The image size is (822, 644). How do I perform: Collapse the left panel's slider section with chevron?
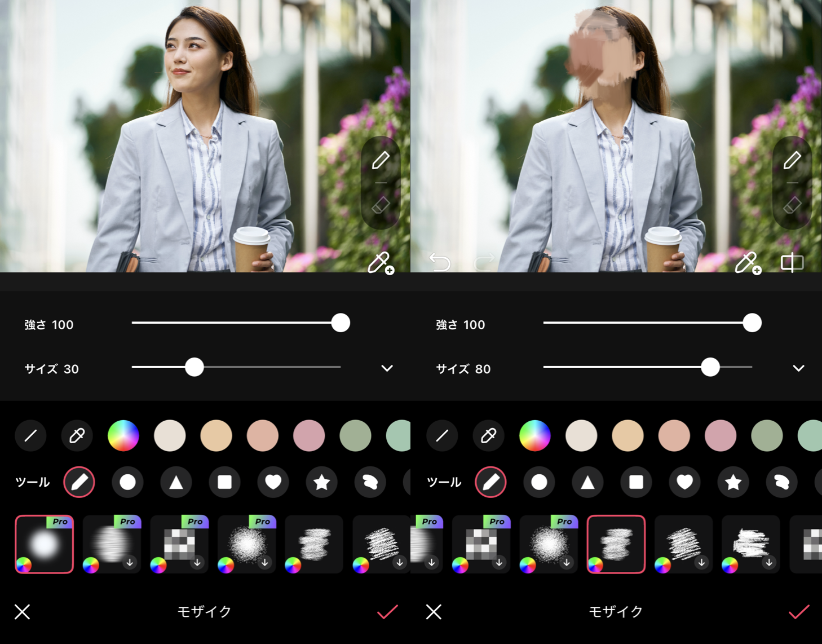[387, 368]
